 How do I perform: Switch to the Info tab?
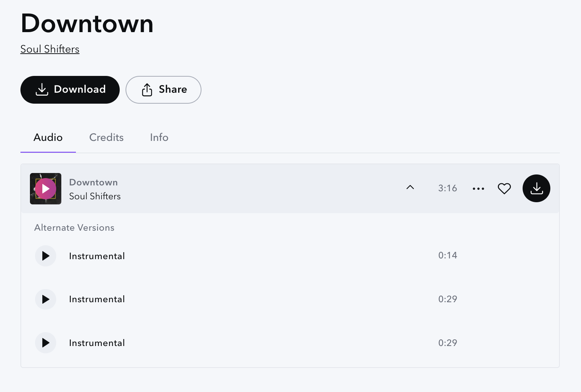click(159, 138)
